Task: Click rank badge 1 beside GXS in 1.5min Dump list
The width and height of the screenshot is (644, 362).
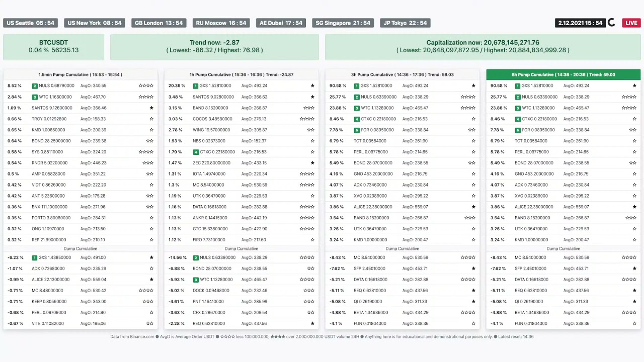Action: 35,257
